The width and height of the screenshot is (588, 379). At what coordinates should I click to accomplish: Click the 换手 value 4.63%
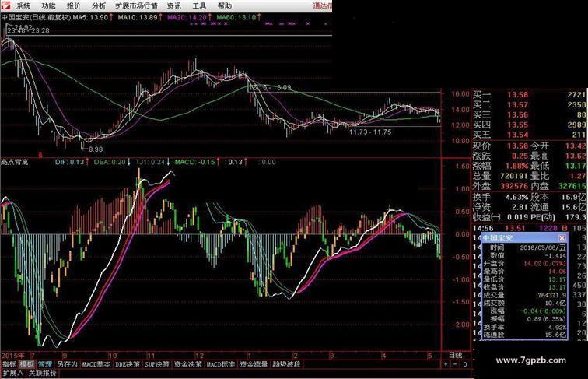(x=516, y=197)
